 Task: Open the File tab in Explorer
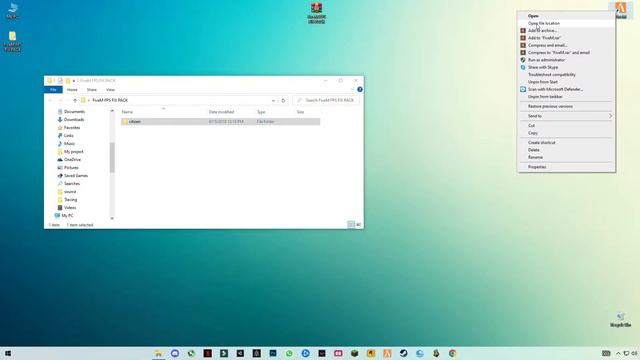(x=53, y=89)
